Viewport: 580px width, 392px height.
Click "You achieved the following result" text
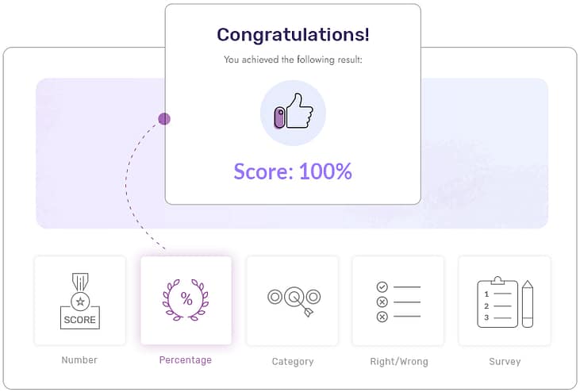click(293, 60)
